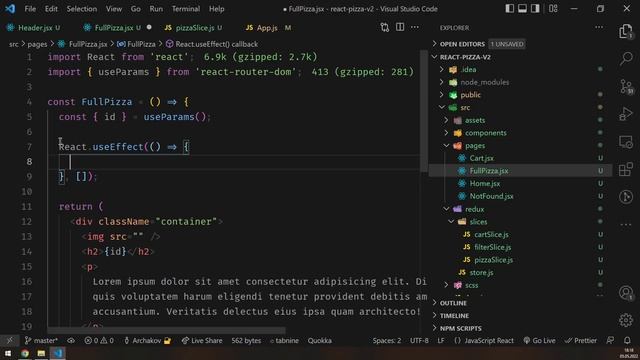Open editor More Actions ellipsis
Viewport: 640px width, 360px height.
pos(415,27)
